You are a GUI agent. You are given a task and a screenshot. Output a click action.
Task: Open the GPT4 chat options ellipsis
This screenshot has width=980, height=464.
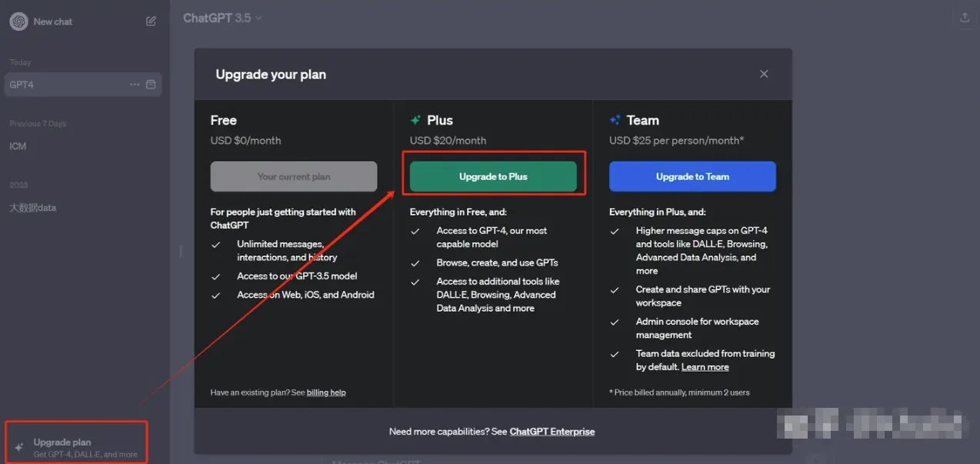tap(135, 85)
